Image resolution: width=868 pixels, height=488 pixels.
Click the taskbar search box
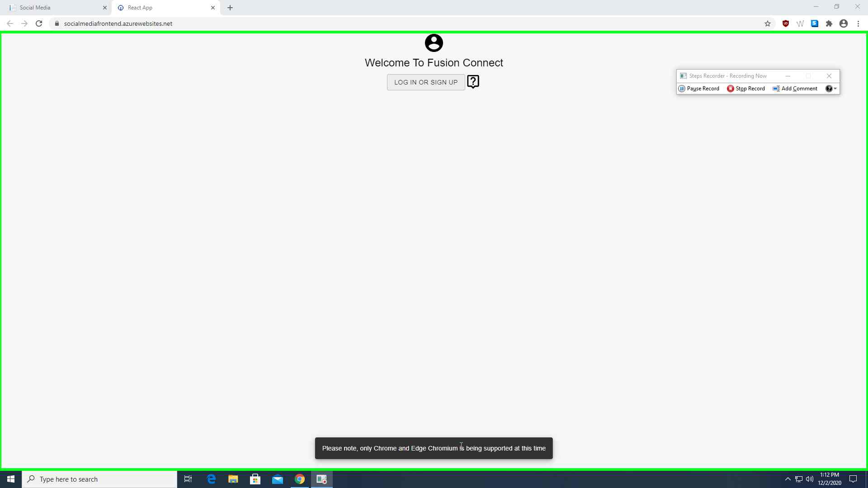click(x=99, y=479)
